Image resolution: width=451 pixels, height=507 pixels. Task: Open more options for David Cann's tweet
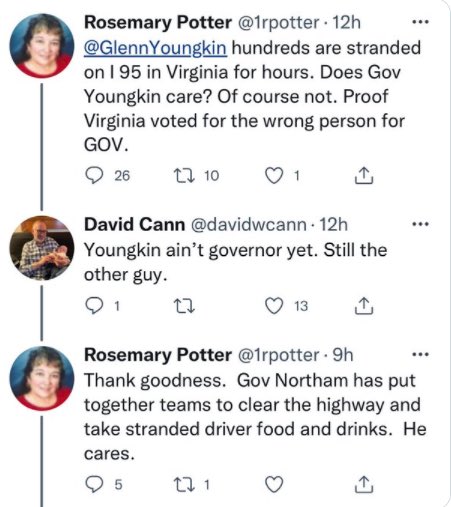tap(420, 224)
